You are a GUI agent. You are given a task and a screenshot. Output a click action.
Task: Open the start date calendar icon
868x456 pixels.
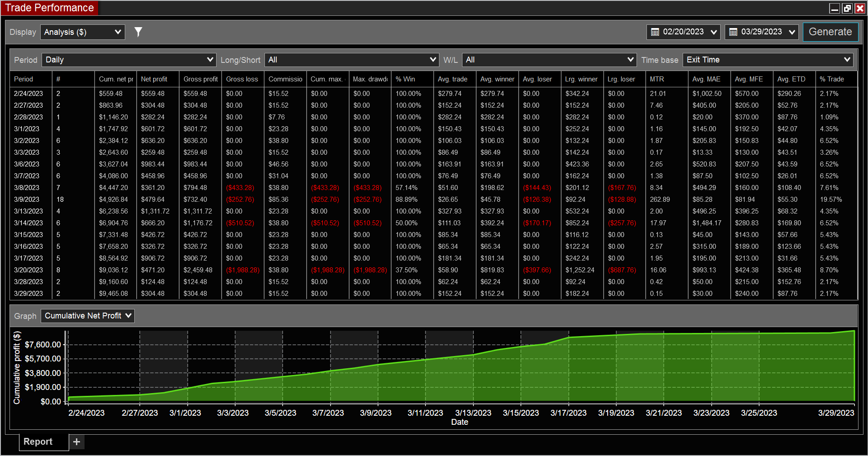[x=655, y=32]
